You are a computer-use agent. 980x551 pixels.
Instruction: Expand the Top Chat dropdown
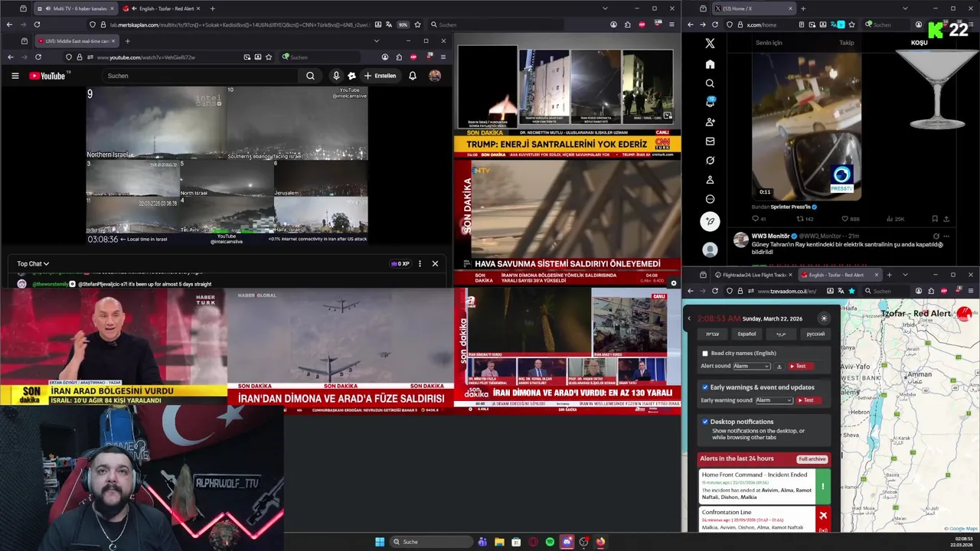[x=33, y=263]
